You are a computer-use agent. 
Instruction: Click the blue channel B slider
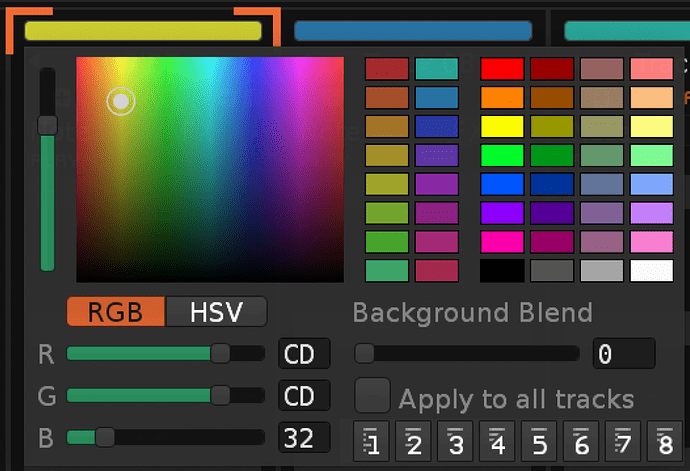click(165, 437)
